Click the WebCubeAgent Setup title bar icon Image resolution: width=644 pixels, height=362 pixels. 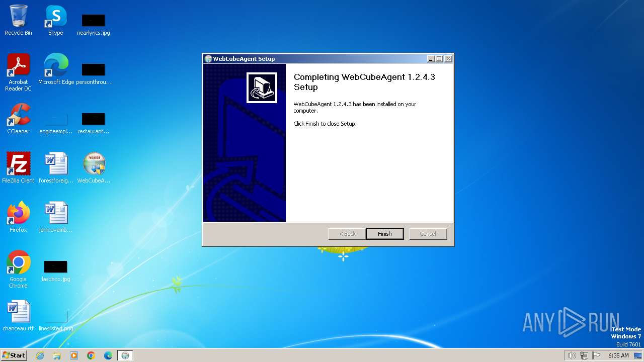(208, 59)
